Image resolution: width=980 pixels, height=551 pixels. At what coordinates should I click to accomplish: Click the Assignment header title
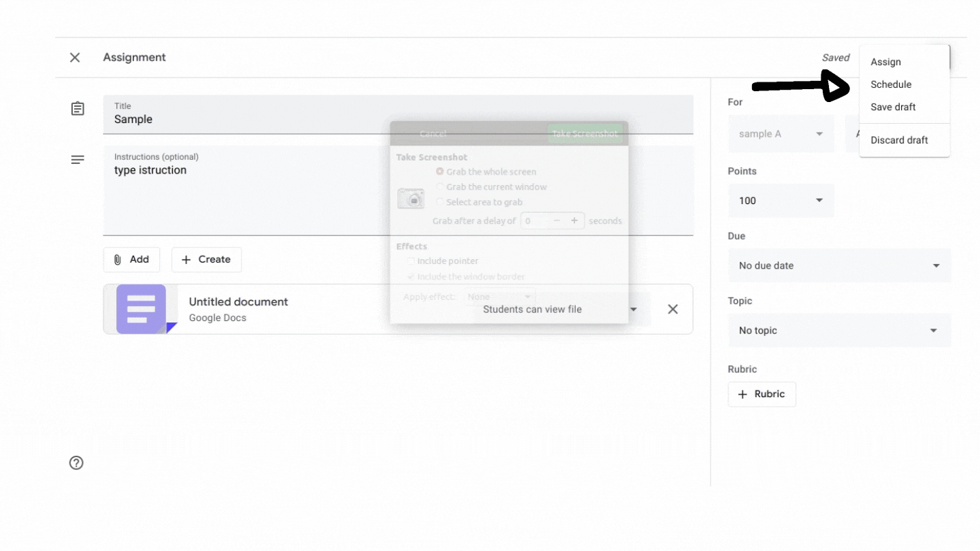tap(135, 58)
